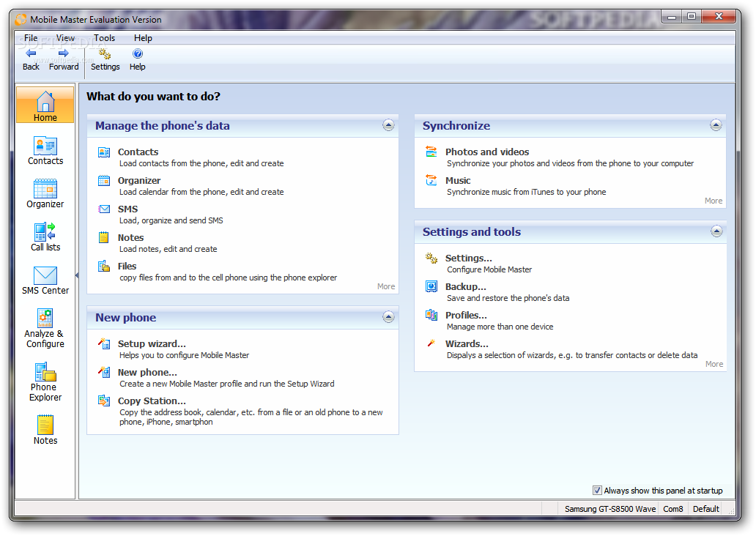Screen dimensions: 756x536
Task: Click the 'Configure Mobile Master' description
Action: (x=489, y=270)
